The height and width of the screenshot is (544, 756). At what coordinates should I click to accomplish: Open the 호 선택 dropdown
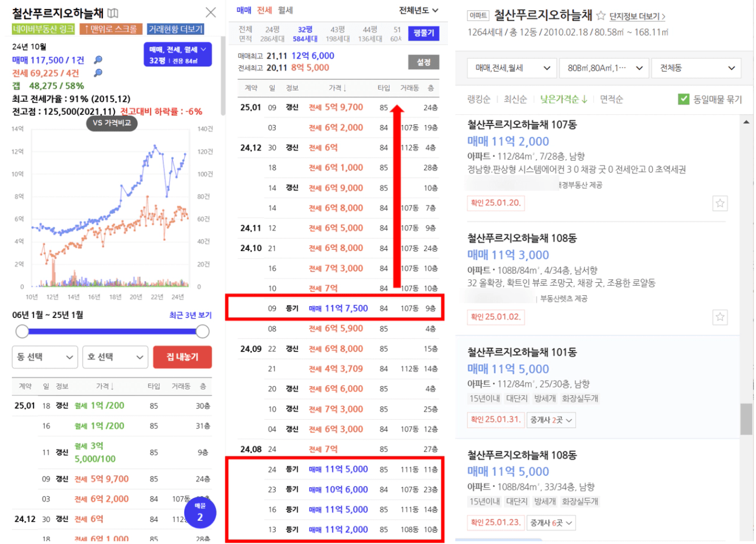(x=115, y=357)
